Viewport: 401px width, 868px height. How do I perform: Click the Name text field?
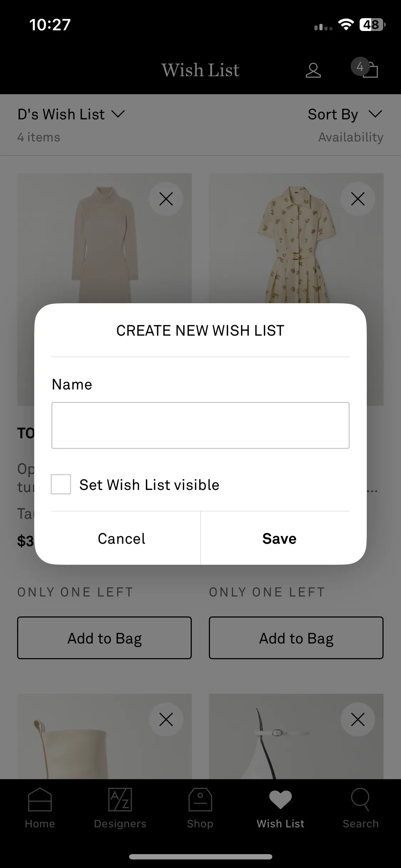[200, 425]
